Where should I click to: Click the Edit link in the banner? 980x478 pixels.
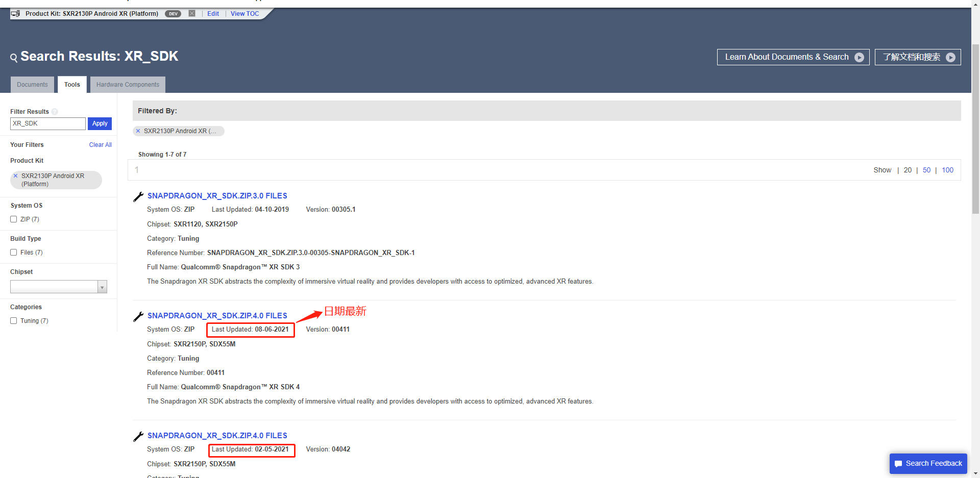coord(213,14)
